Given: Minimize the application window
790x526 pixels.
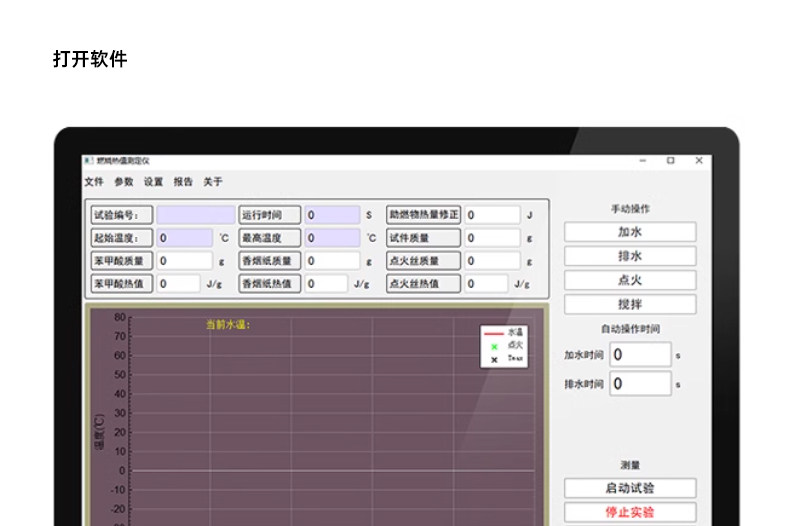Looking at the screenshot, I should pyautogui.click(x=642, y=161).
